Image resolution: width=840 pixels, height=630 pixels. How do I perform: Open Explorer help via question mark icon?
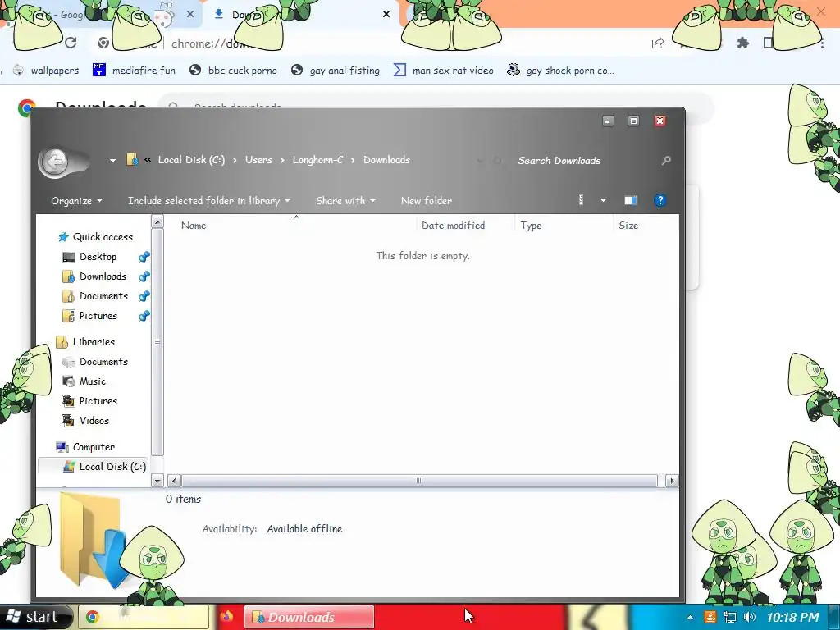point(660,200)
